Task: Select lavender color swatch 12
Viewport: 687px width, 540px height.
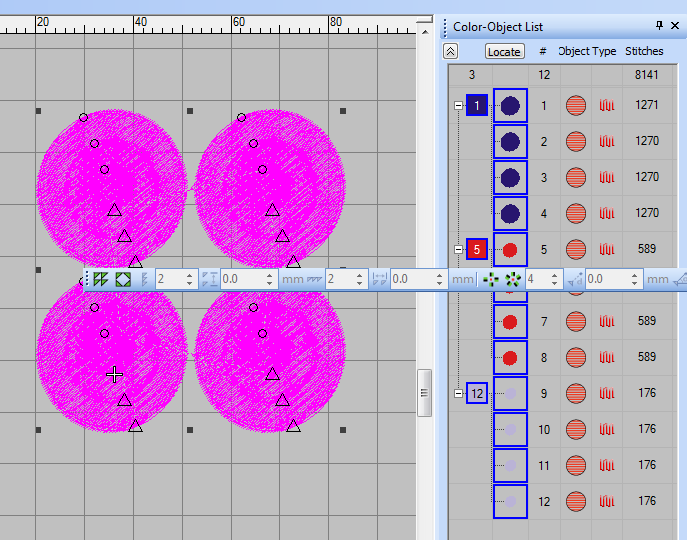Action: pyautogui.click(x=477, y=393)
